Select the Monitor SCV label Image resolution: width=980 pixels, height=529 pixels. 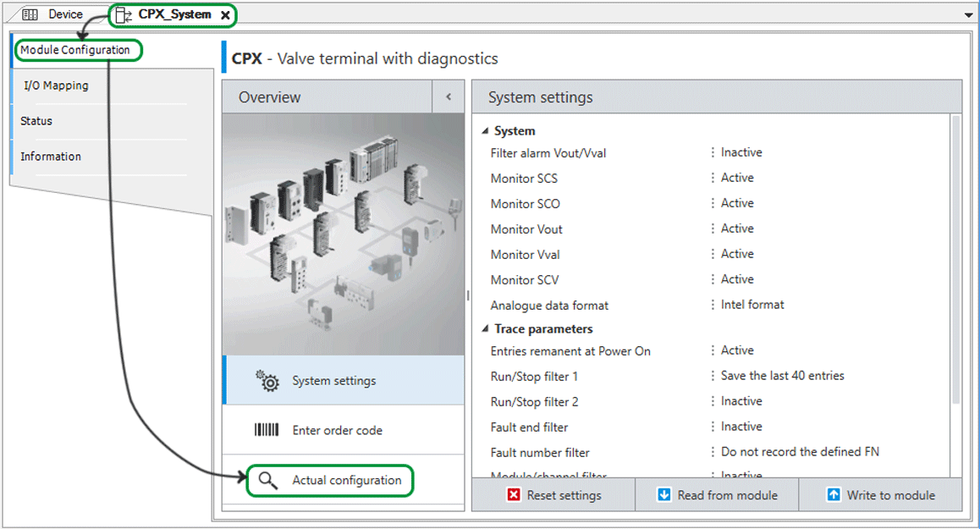pyautogui.click(x=525, y=280)
